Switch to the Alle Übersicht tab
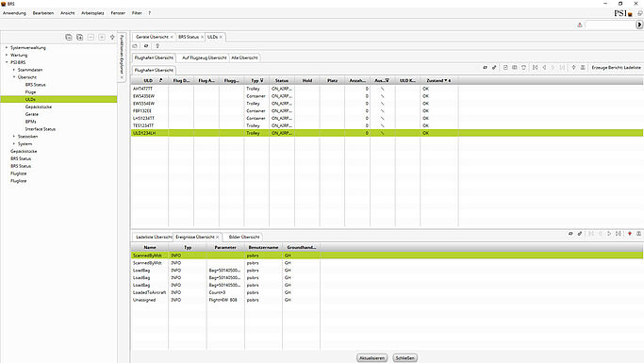The width and height of the screenshot is (644, 363). (x=244, y=58)
